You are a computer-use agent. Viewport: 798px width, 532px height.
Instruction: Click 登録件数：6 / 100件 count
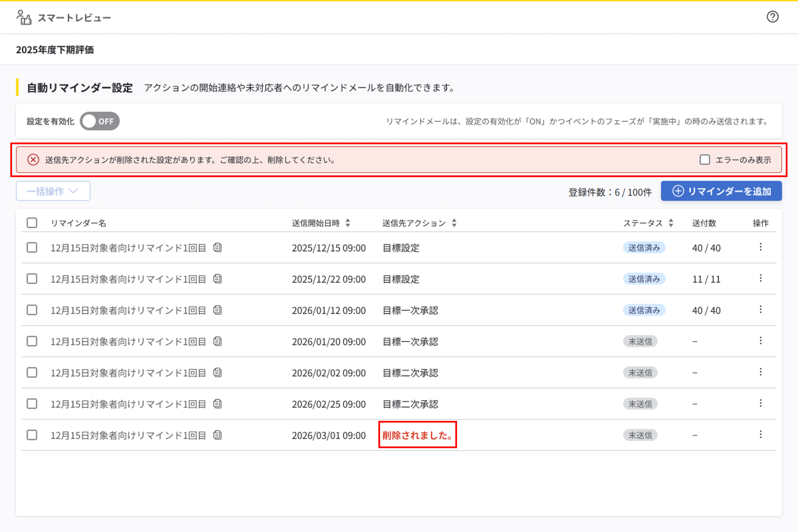pos(610,192)
